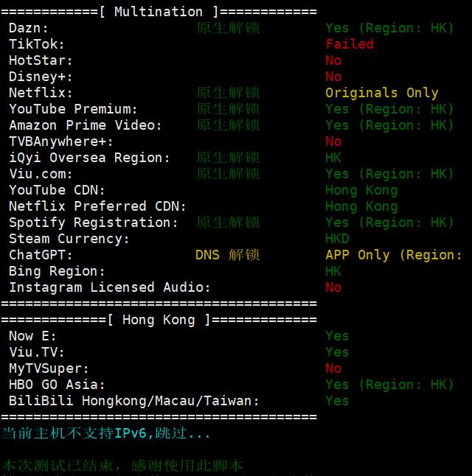The image size is (472, 476).
Task: Click "原生解锁" in the Dazn row
Action: pyautogui.click(x=228, y=28)
